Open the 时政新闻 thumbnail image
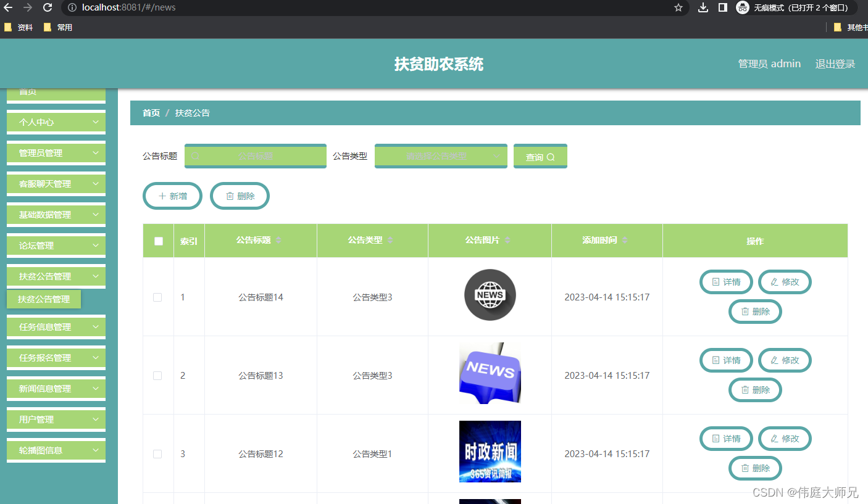The height and width of the screenshot is (504, 868). click(x=490, y=452)
